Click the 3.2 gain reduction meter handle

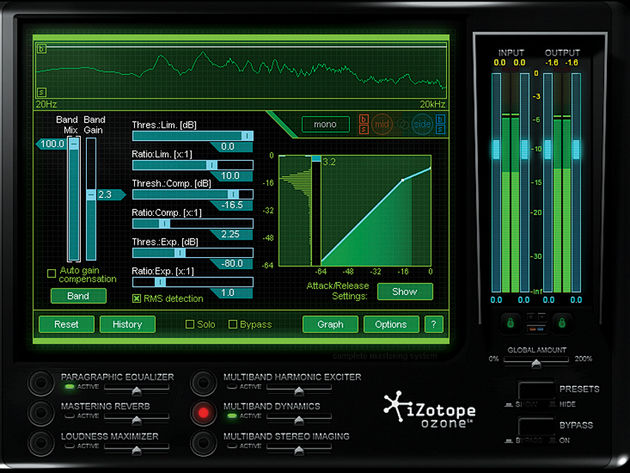[316, 159]
